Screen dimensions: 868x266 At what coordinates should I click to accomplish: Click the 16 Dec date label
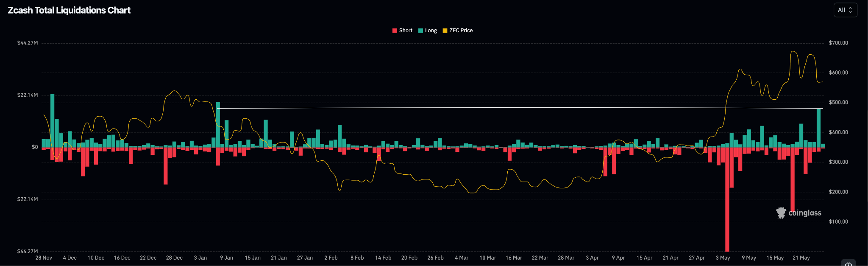pyautogui.click(x=122, y=258)
